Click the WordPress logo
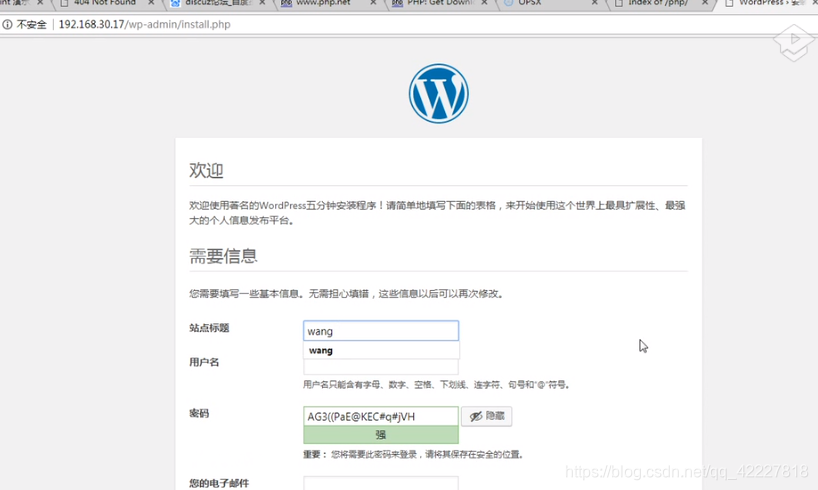 438,93
